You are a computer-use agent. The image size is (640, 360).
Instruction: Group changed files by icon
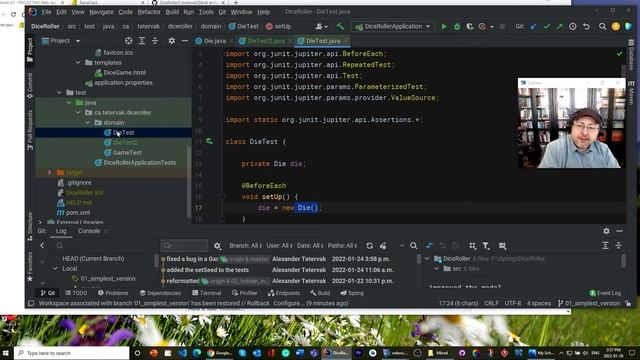point(472,246)
